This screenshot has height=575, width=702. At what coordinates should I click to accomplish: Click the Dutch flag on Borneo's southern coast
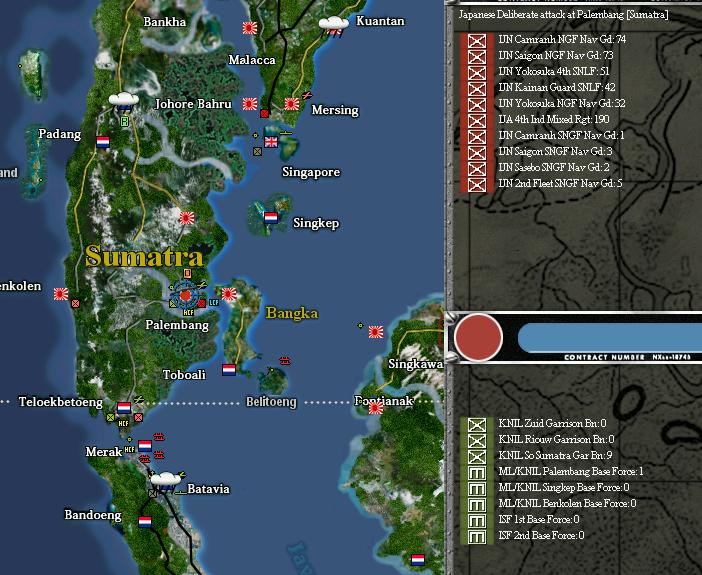[x=418, y=559]
